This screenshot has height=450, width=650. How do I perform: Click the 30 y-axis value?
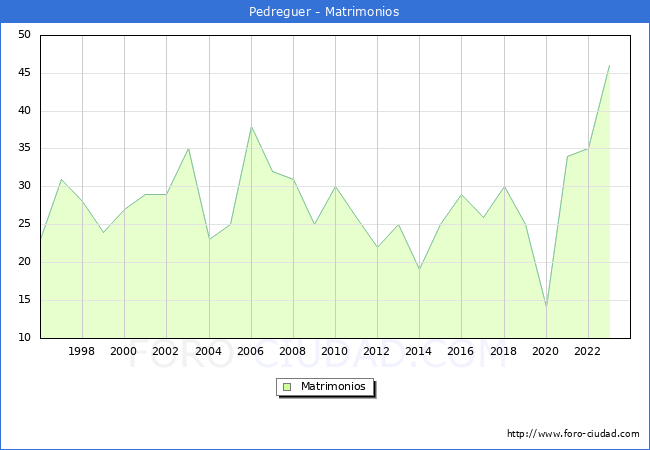pyautogui.click(x=24, y=186)
